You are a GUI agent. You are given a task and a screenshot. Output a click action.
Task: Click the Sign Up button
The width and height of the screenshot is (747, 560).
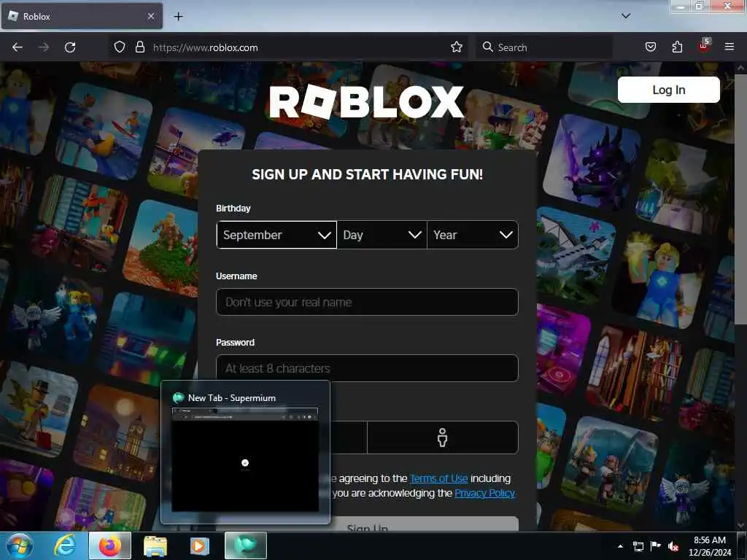pyautogui.click(x=367, y=524)
